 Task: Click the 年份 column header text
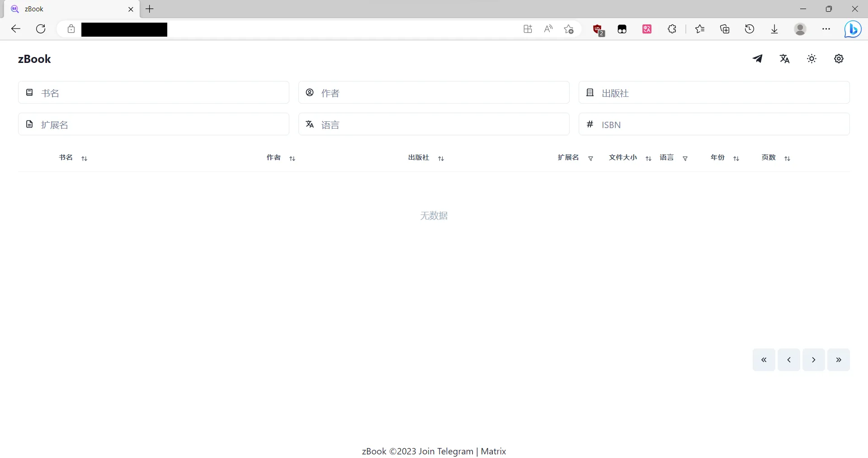(717, 157)
